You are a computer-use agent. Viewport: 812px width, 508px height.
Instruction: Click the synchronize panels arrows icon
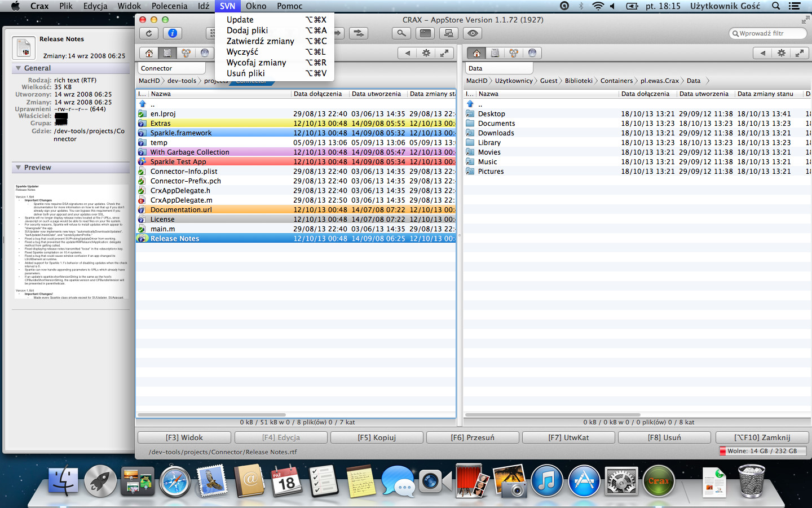click(359, 33)
